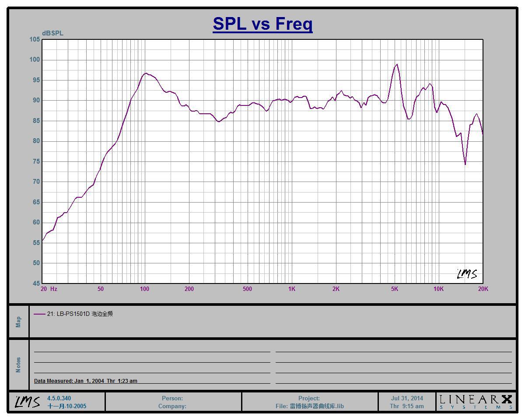Image resolution: width=525 pixels, height=420 pixels.
Task: Click the date "Jul 31, 2014"
Action: (x=407, y=398)
